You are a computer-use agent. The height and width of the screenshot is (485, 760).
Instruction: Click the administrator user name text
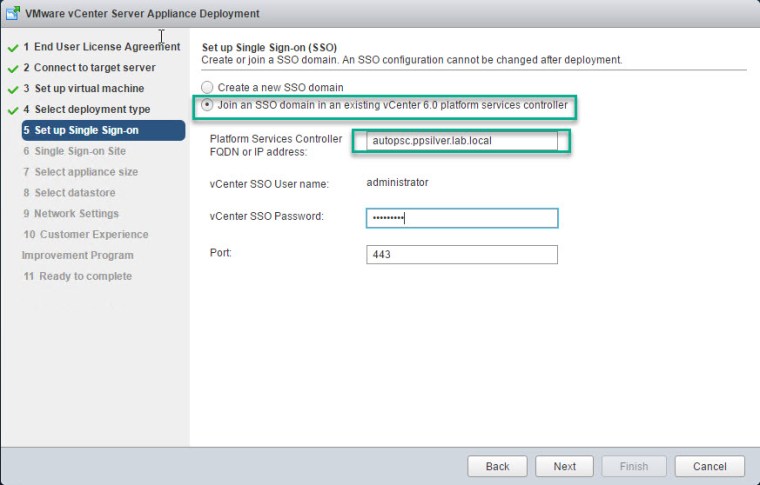pyautogui.click(x=397, y=183)
